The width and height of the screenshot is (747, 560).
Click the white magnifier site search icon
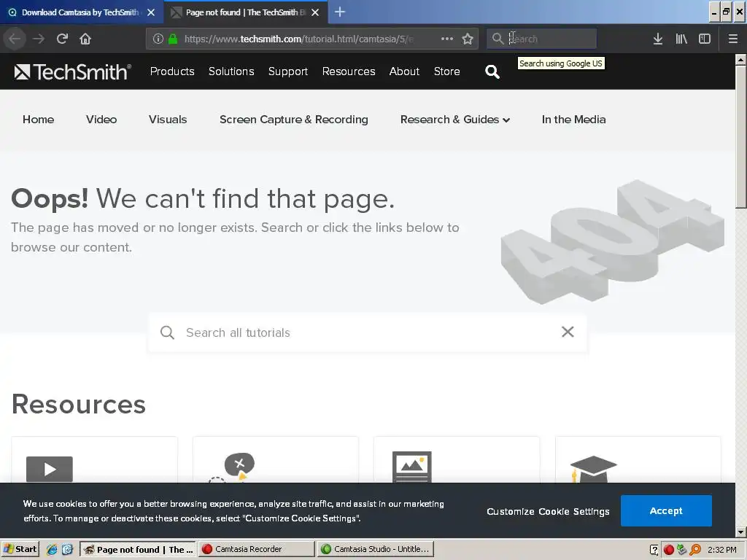click(492, 72)
